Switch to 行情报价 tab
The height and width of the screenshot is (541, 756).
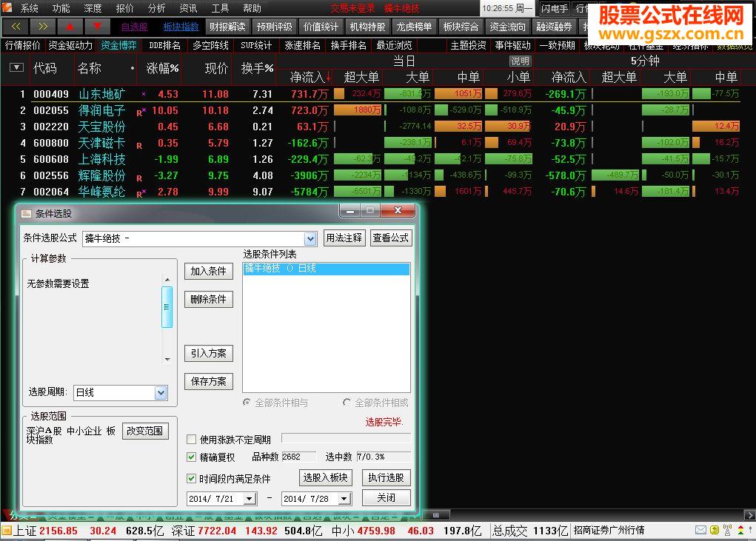23,45
